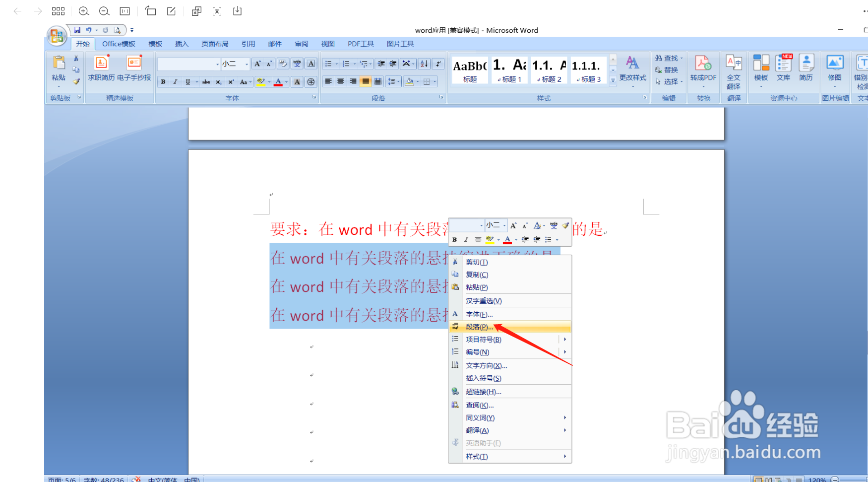Click the mini toolbar's Format Painter brush
Image resolution: width=868 pixels, height=482 pixels.
point(565,225)
